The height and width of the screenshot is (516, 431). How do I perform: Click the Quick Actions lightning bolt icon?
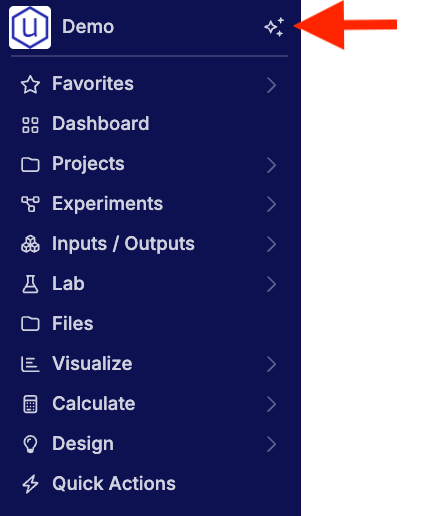pos(30,484)
